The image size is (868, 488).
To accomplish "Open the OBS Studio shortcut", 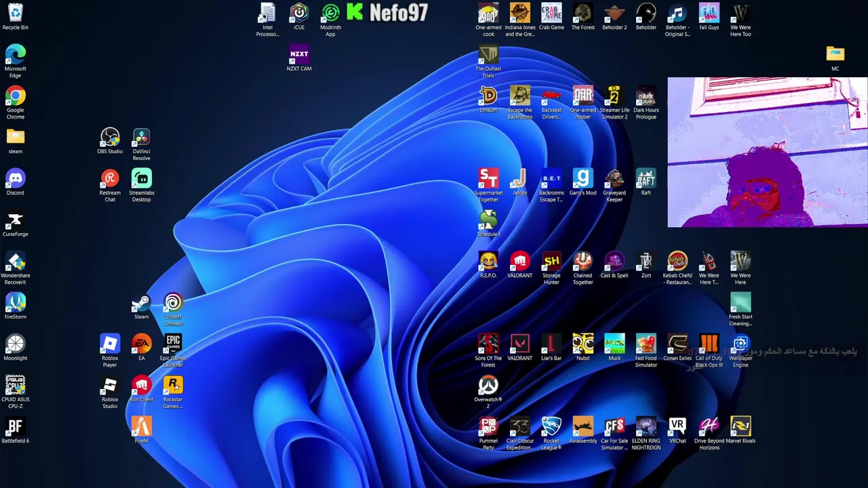I will click(110, 141).
